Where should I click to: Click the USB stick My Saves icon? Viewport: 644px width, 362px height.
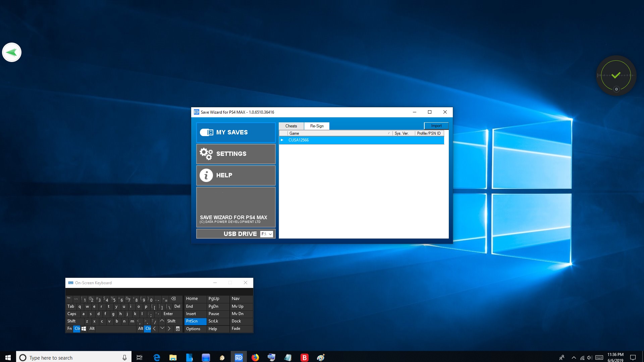click(x=207, y=132)
